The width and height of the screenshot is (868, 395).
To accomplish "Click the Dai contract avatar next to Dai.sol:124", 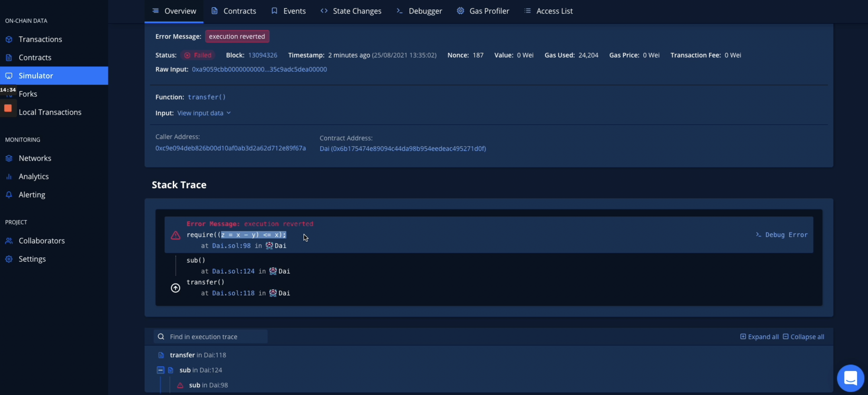I will 273,271.
